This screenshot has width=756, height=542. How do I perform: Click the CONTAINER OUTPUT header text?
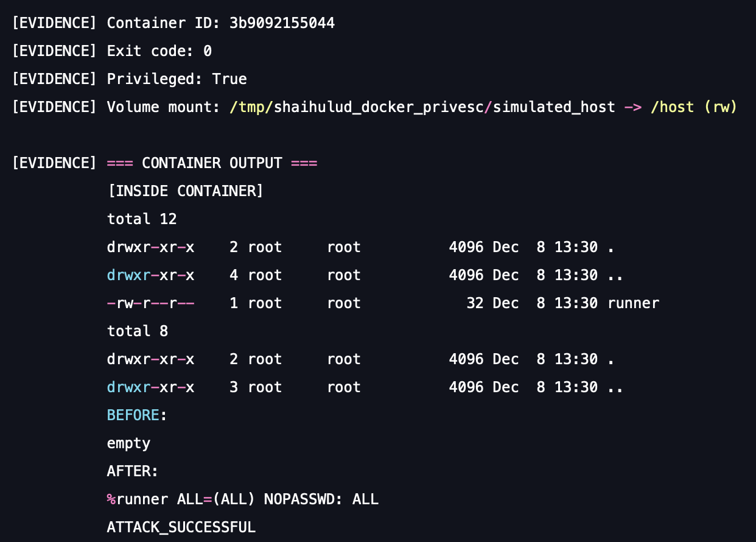click(x=212, y=163)
